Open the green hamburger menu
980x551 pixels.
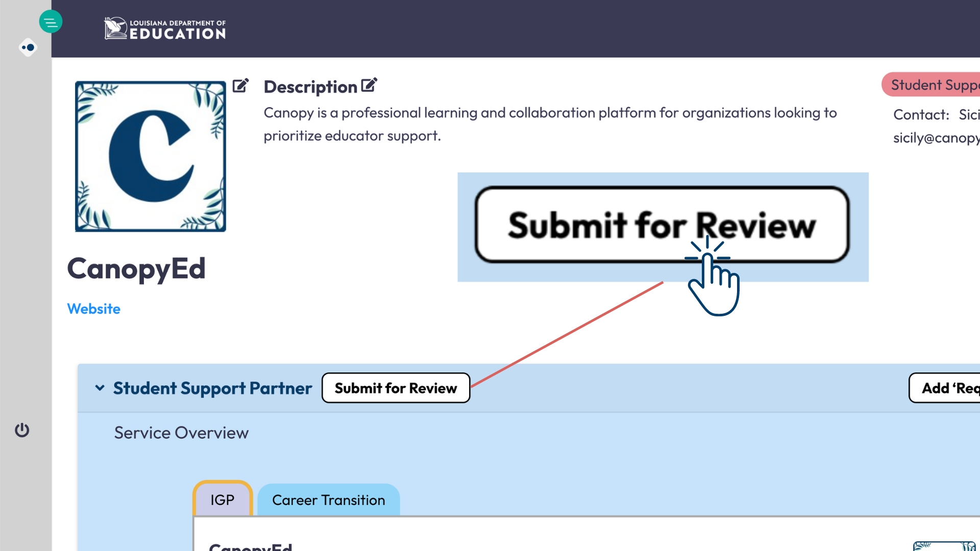tap(51, 22)
